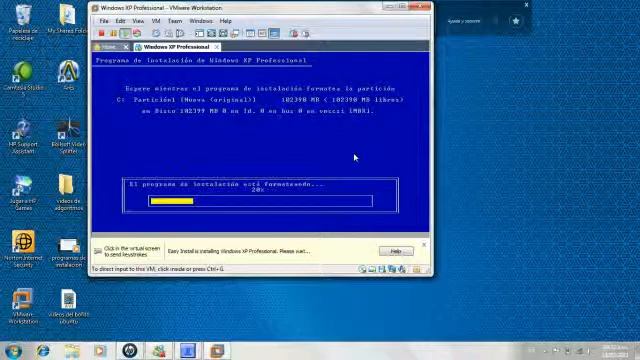The image size is (640, 360).
Task: Close the Home tab
Action: click(126, 47)
